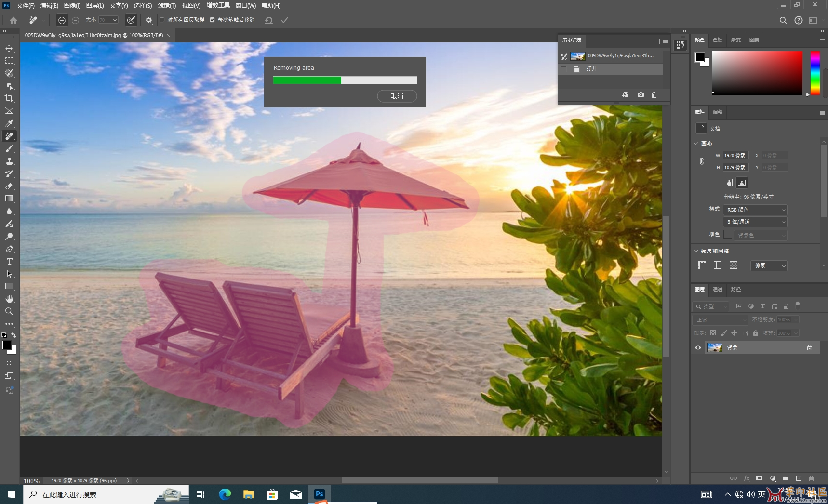Open the 像素 units dropdown

(769, 265)
